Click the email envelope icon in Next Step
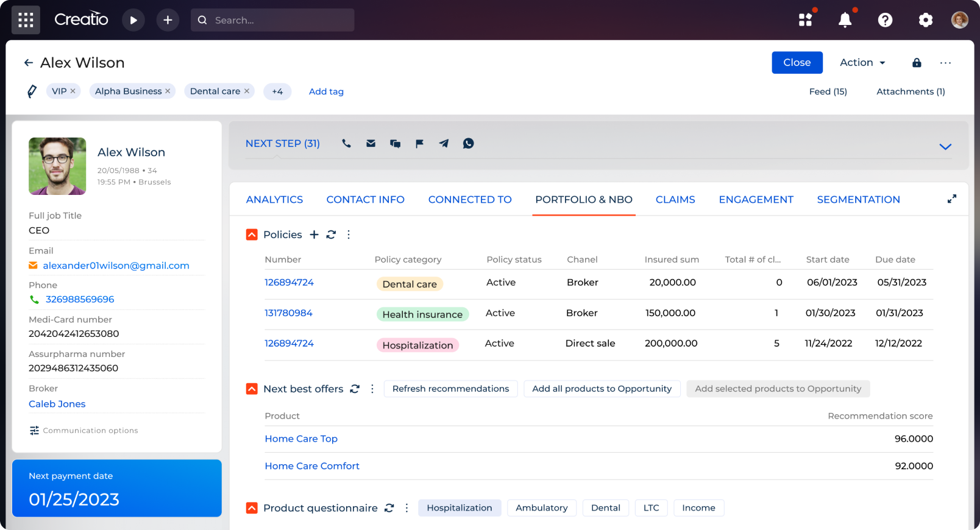This screenshot has height=530, width=980. pyautogui.click(x=371, y=144)
